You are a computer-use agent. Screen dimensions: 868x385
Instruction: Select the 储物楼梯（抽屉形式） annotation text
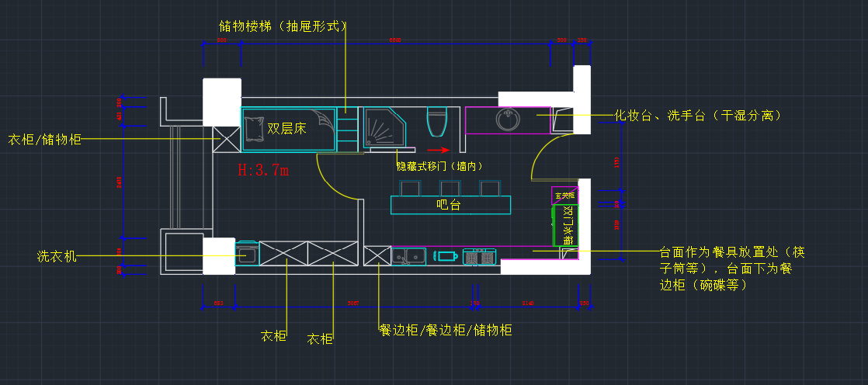point(283,26)
